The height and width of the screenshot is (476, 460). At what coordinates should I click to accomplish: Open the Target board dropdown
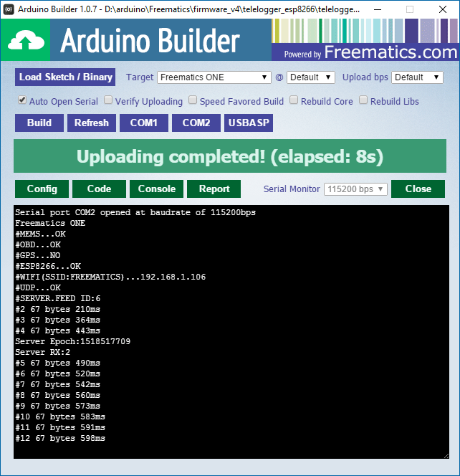coord(214,77)
